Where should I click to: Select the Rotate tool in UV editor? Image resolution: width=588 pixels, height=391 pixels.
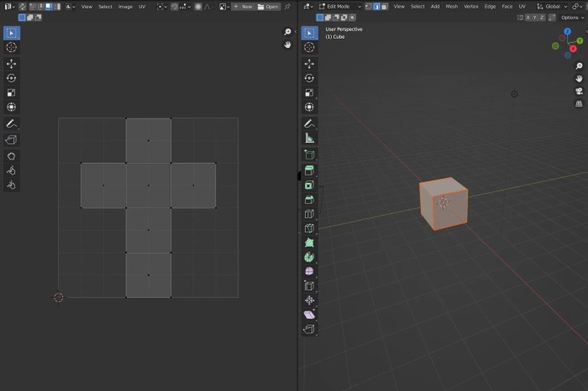pyautogui.click(x=11, y=78)
